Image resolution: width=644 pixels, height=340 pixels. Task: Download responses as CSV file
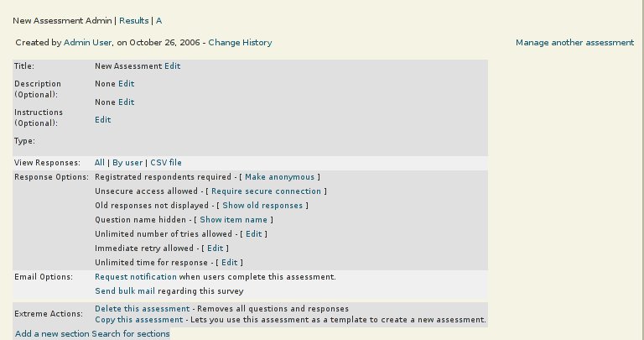pyautogui.click(x=166, y=163)
